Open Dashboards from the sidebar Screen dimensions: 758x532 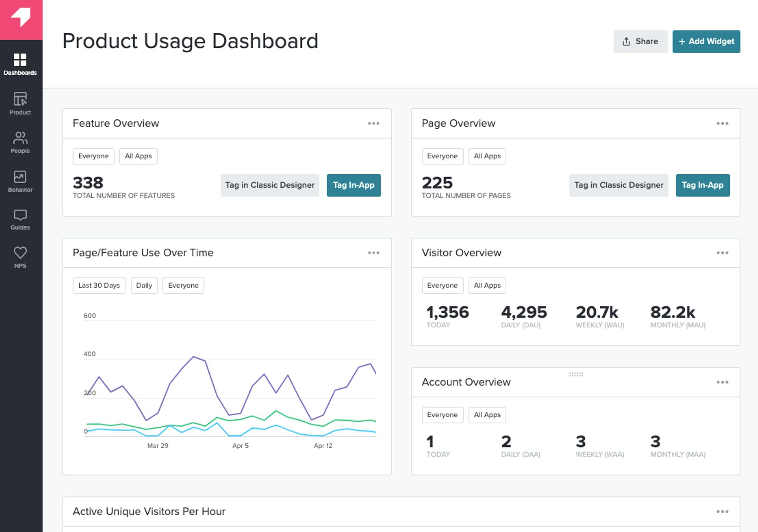pos(20,64)
